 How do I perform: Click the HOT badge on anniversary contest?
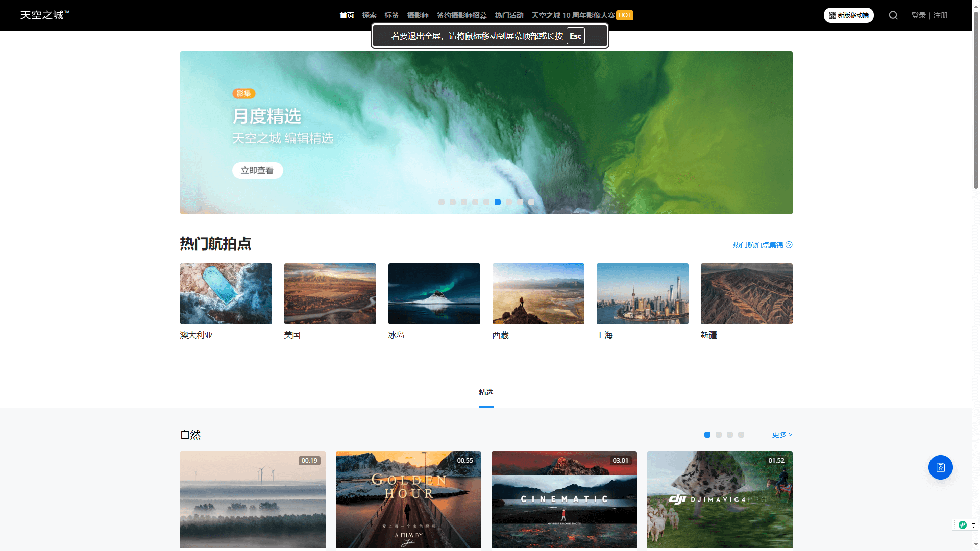click(x=624, y=15)
